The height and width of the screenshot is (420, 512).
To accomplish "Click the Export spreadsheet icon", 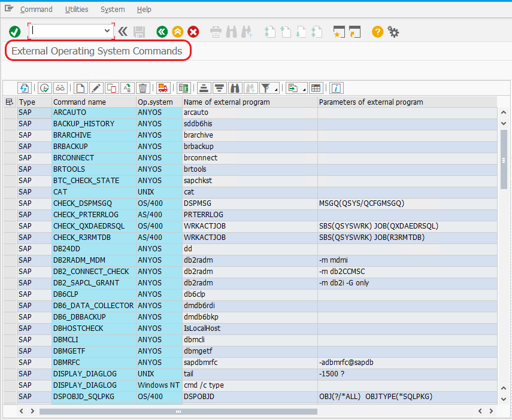I will 293,88.
